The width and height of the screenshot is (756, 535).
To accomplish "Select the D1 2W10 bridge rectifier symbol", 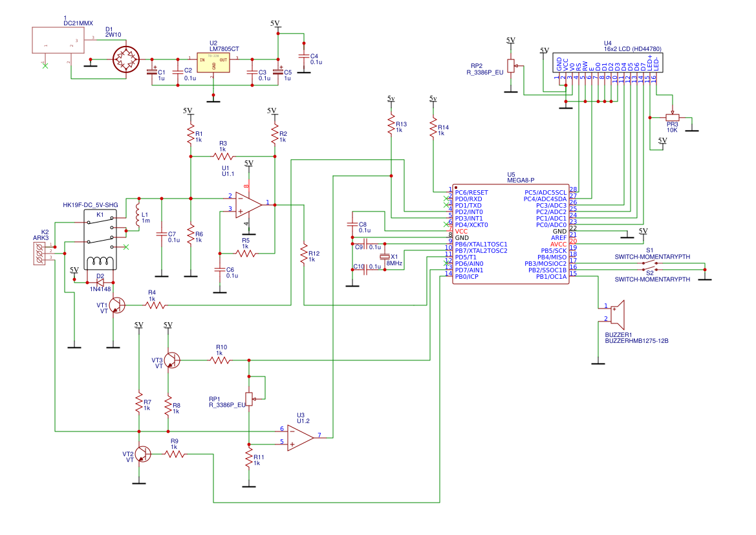I will [x=126, y=60].
